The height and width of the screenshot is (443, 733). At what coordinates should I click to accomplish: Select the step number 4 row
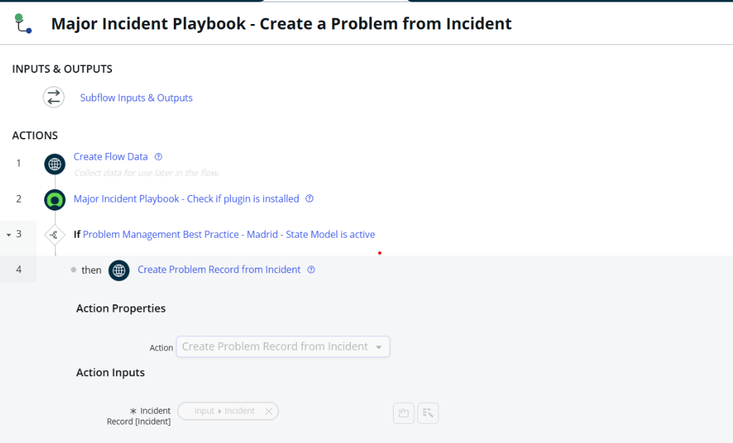(19, 269)
